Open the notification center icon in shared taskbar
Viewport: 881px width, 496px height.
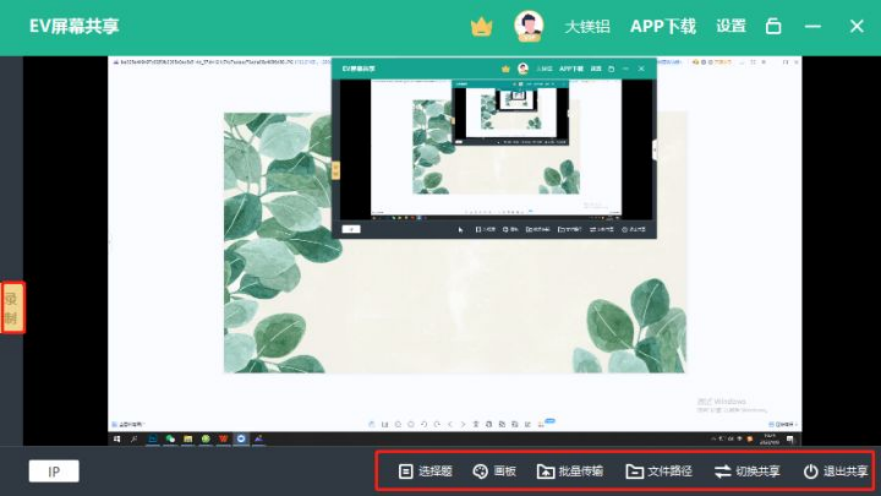click(791, 439)
